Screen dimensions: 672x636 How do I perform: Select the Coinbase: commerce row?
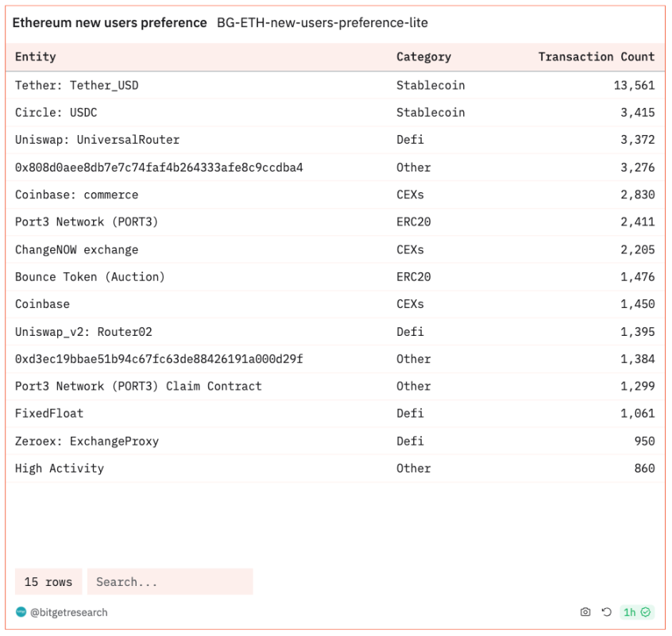coord(335,195)
